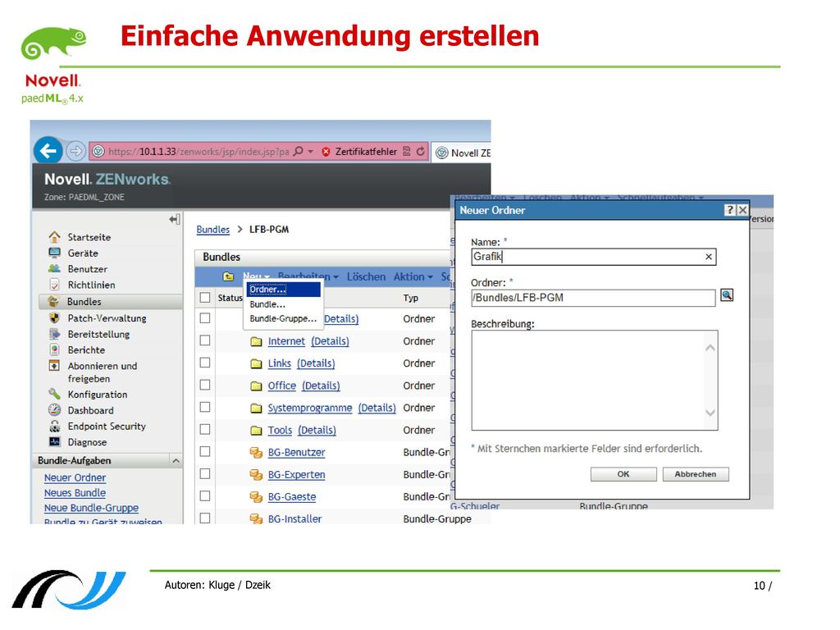Open the Konfiguration navigation item
Screen dimensions: 840x630
(x=98, y=395)
